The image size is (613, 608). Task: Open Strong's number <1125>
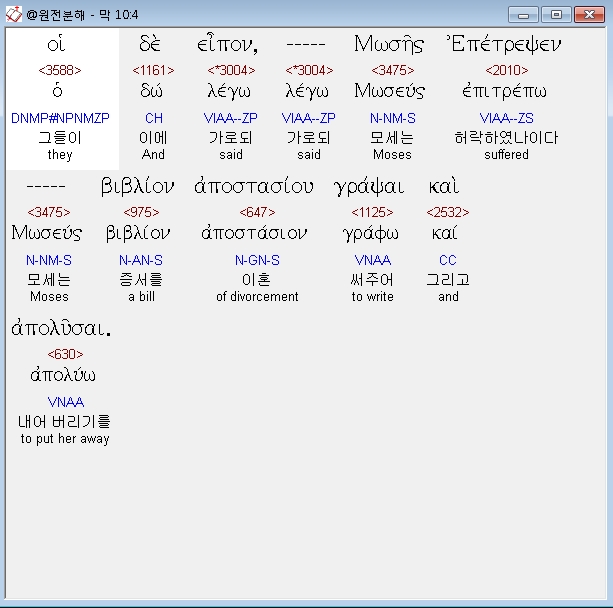tap(372, 212)
